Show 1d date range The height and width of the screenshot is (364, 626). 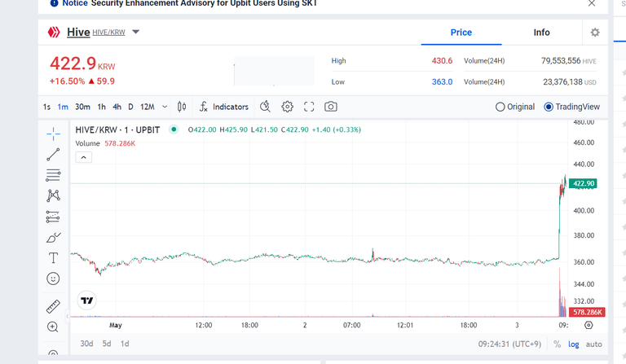pos(125,344)
